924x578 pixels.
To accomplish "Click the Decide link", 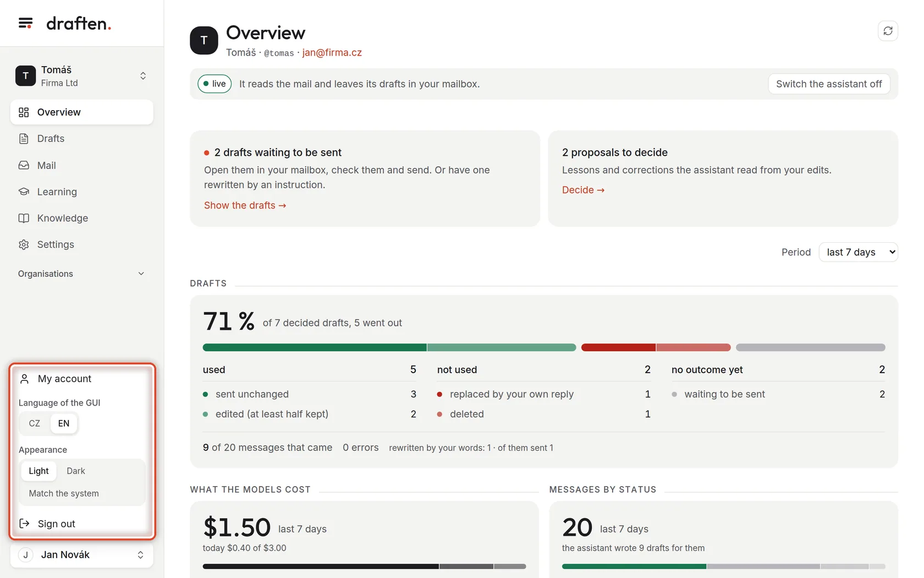I will [x=583, y=190].
